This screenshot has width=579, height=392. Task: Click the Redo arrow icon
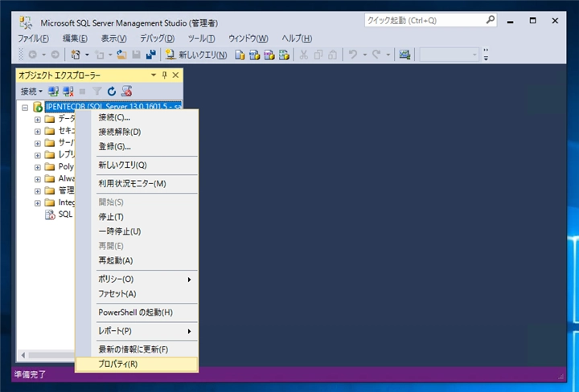[376, 55]
